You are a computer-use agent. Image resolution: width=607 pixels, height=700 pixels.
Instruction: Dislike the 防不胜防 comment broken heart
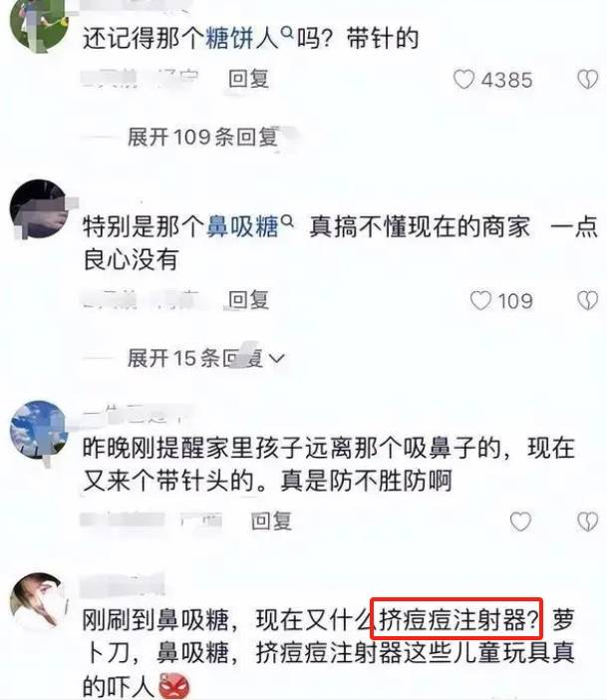click(587, 521)
